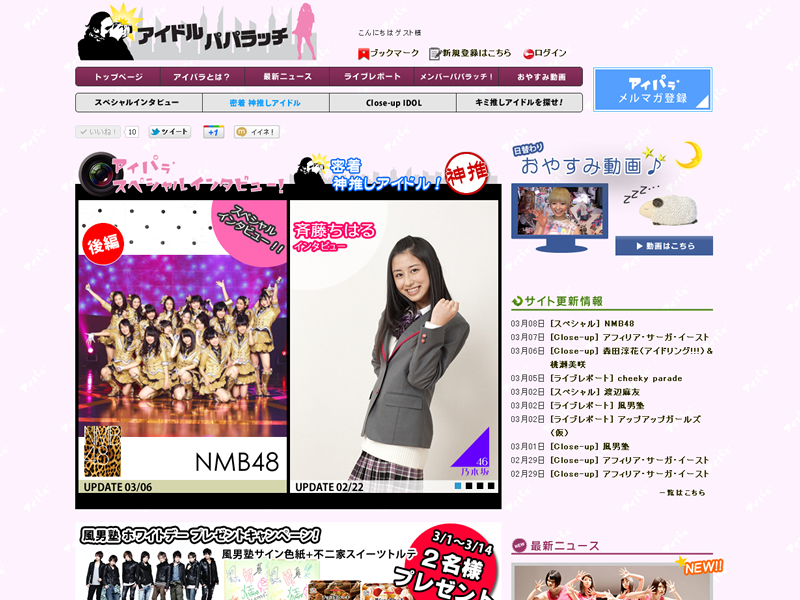This screenshot has width=800, height=600.
Task: Select the first blue slideshow indicator dot
Action: point(458,486)
